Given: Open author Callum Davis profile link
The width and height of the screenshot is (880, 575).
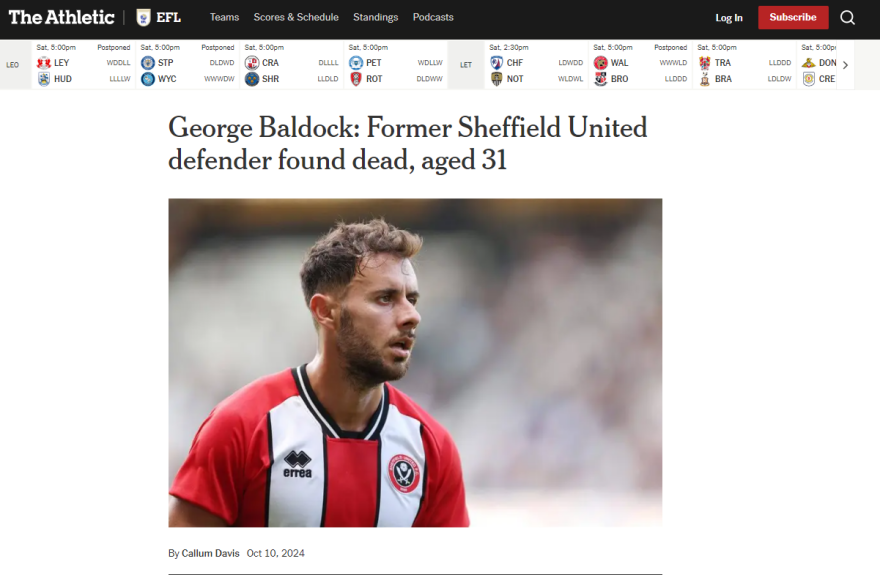Looking at the screenshot, I should [x=210, y=553].
